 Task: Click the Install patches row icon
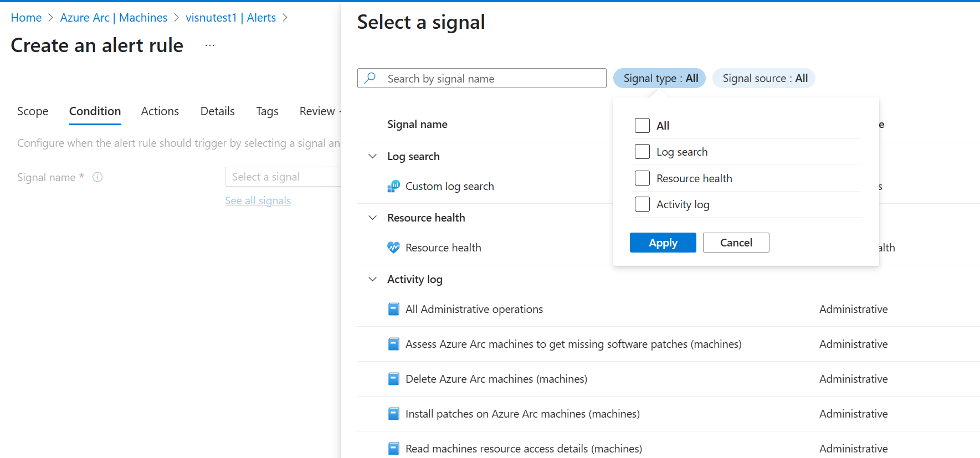pyautogui.click(x=393, y=414)
